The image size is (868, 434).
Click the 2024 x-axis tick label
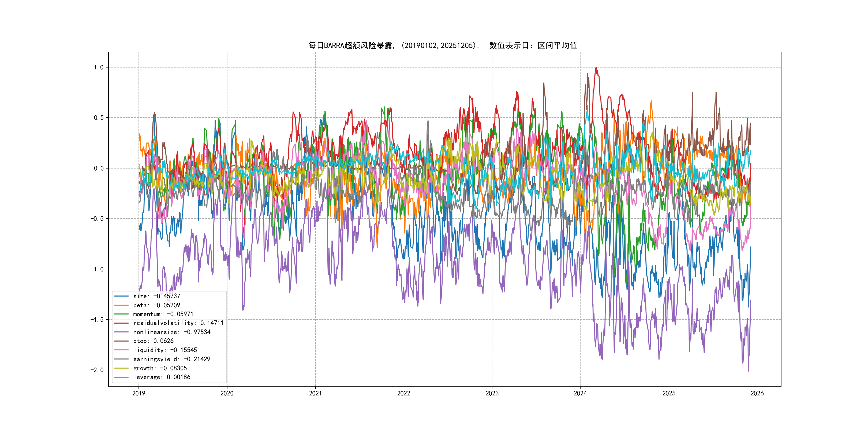tap(580, 393)
